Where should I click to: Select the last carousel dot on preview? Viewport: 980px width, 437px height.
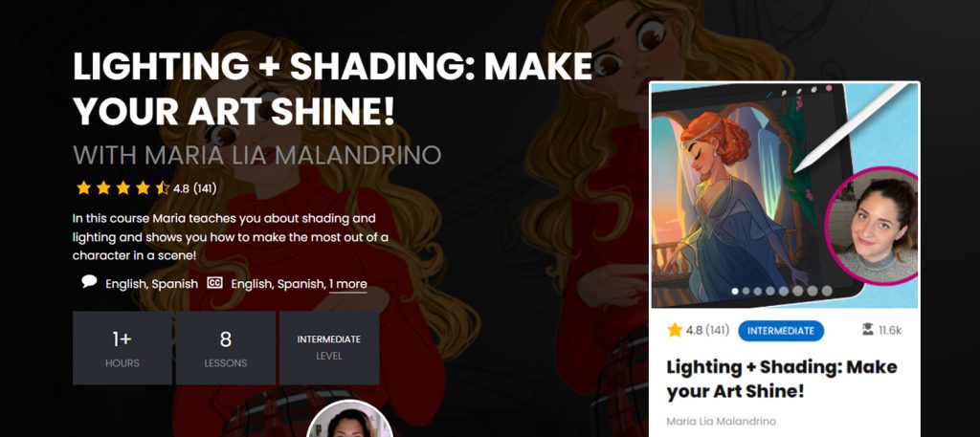point(827,291)
